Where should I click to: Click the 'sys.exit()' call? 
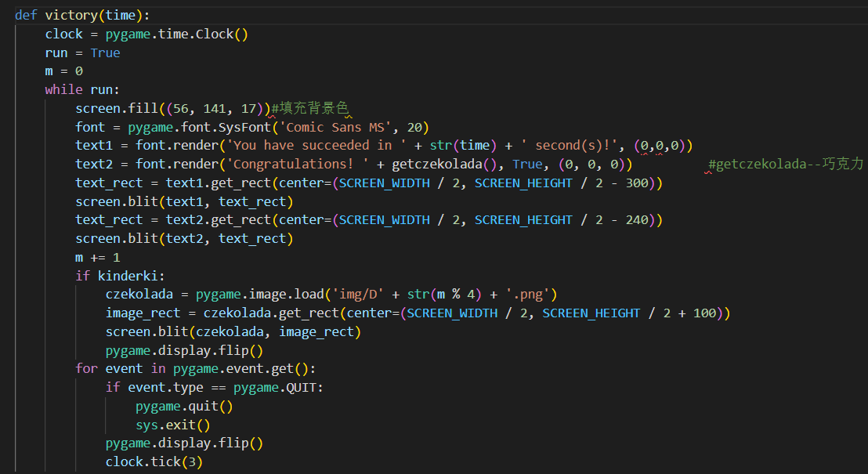click(173, 425)
